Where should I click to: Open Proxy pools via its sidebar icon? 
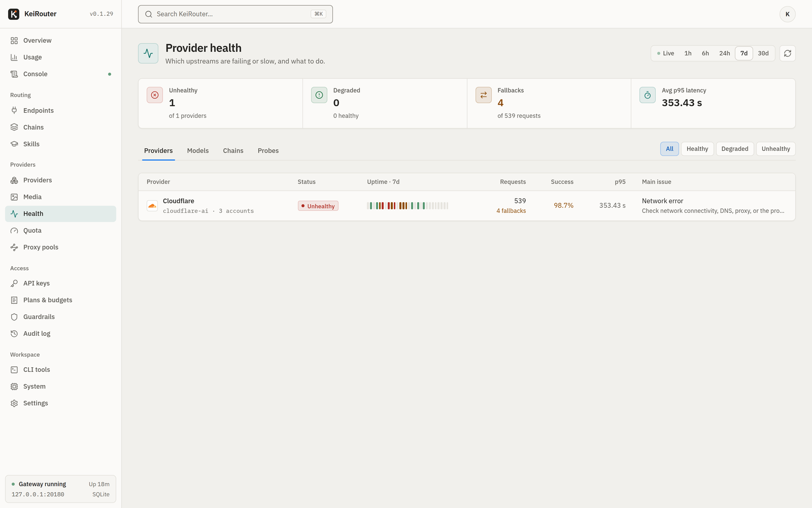(14, 247)
